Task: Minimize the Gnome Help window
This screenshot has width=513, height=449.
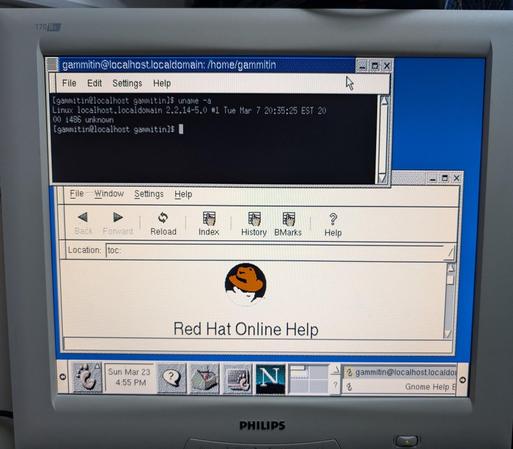Action: (433, 178)
